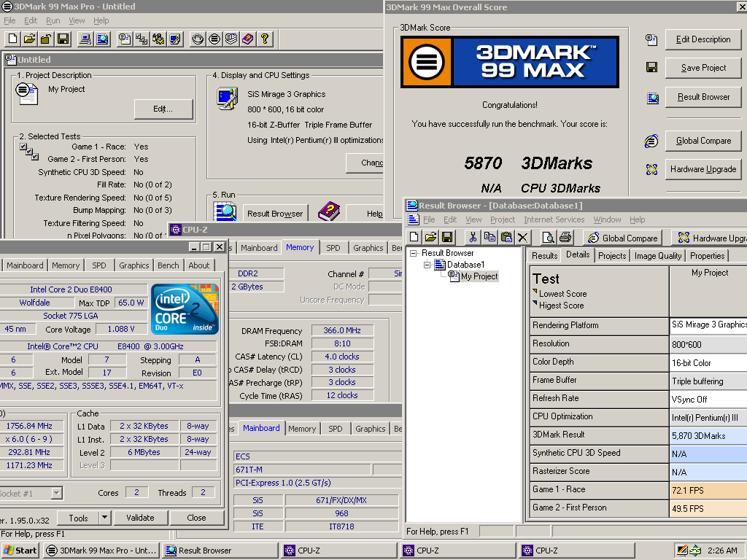Viewport: 747px width, 560px height.
Task: Switch to Properties tab in Result Browser
Action: pos(707,256)
